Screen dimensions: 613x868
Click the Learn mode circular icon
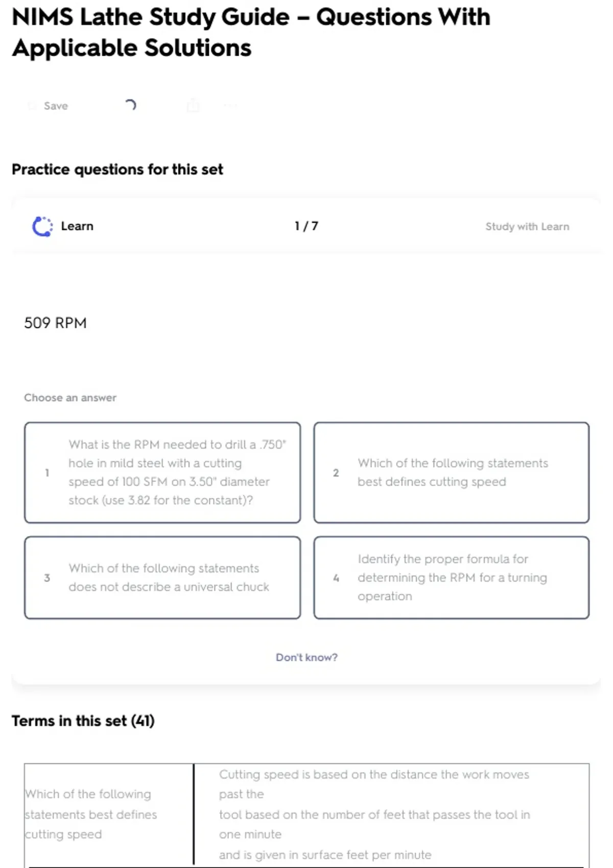tap(42, 226)
